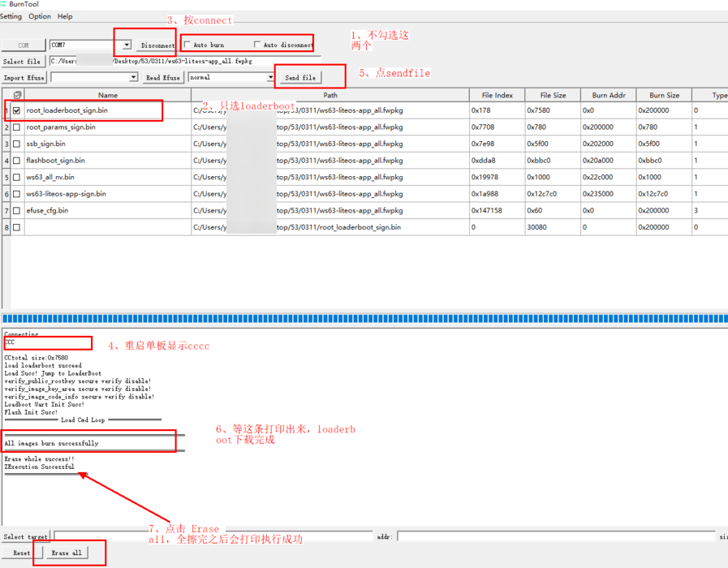Click the addr input field
This screenshot has width=728, height=568.
click(x=556, y=536)
